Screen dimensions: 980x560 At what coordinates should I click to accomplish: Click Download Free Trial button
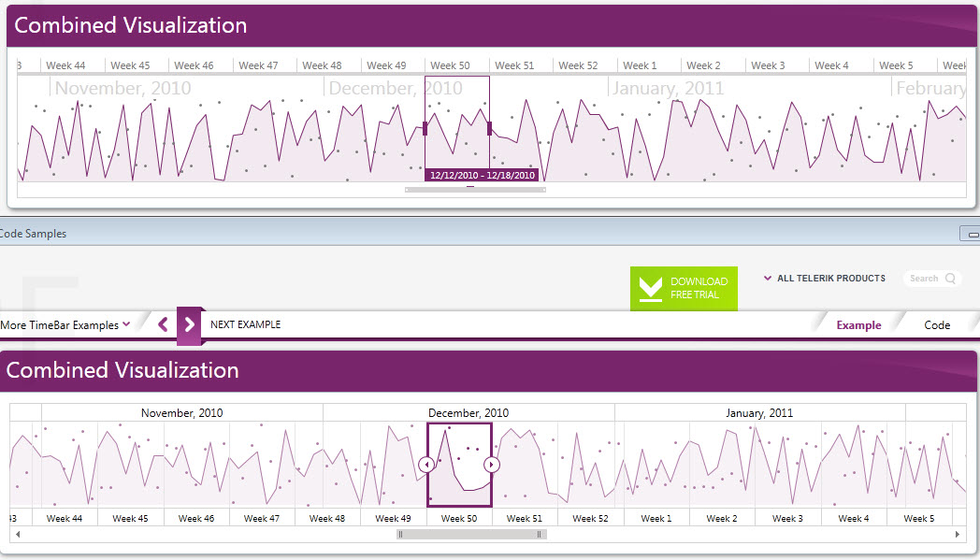684,288
